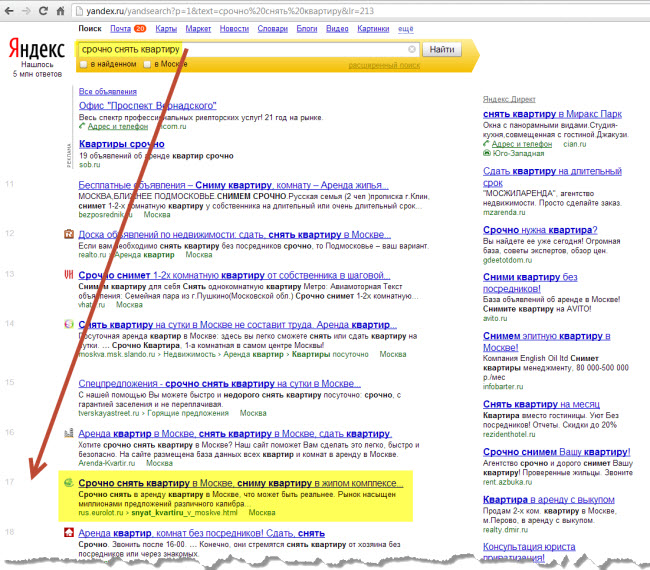Click the bezposrednikov site address in result 11
650x570 pixels.
pyautogui.click(x=105, y=215)
